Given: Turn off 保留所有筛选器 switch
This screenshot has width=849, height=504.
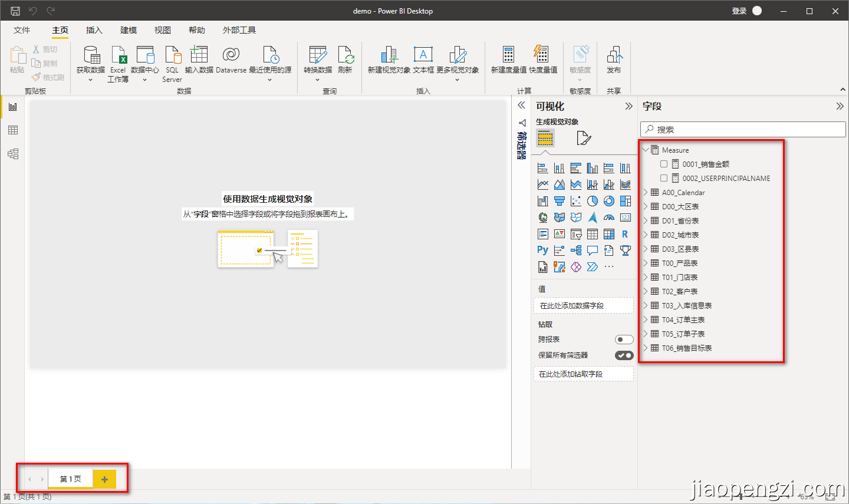Looking at the screenshot, I should tap(624, 355).
